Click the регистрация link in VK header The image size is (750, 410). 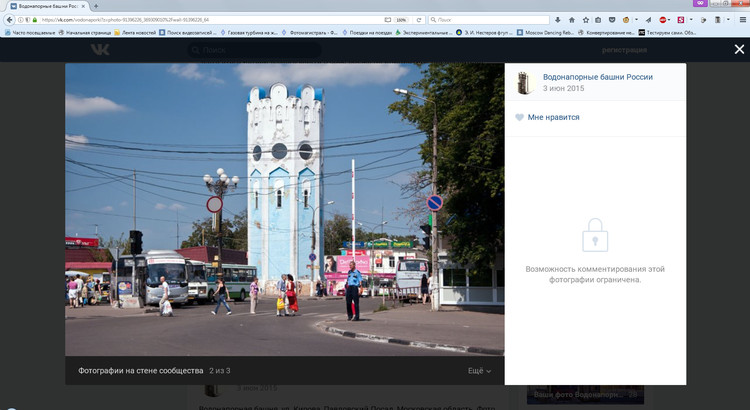click(x=624, y=50)
